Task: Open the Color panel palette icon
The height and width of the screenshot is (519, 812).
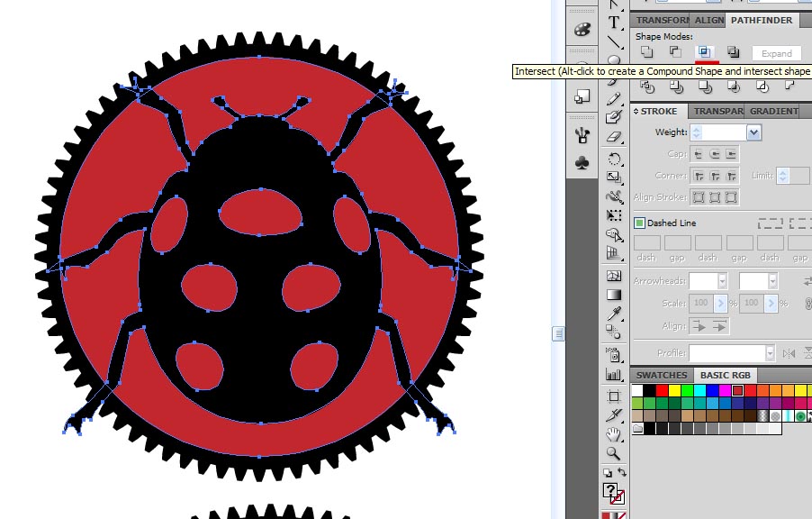Action: (582, 30)
